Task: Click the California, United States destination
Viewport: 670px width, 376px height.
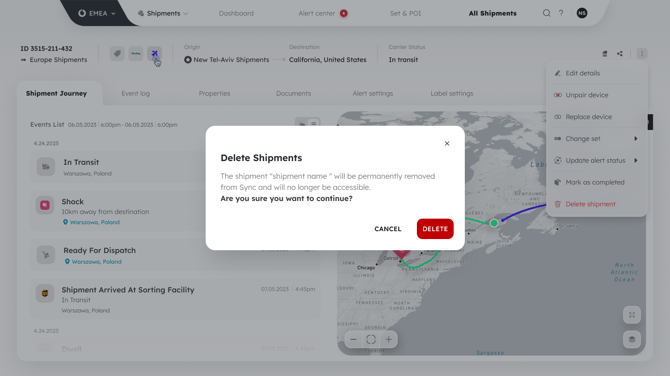Action: tap(327, 60)
